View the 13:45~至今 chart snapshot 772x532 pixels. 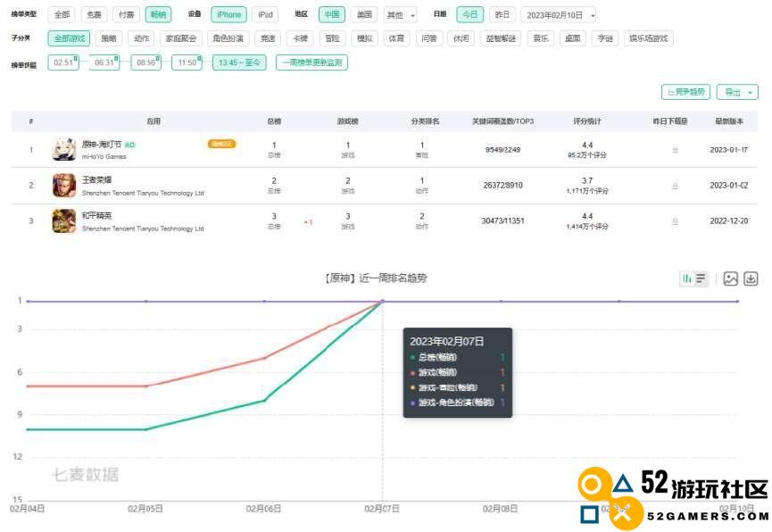239,62
